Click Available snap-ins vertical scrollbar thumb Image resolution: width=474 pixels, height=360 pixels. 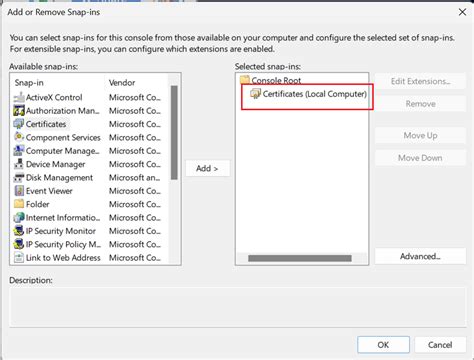pyautogui.click(x=174, y=133)
